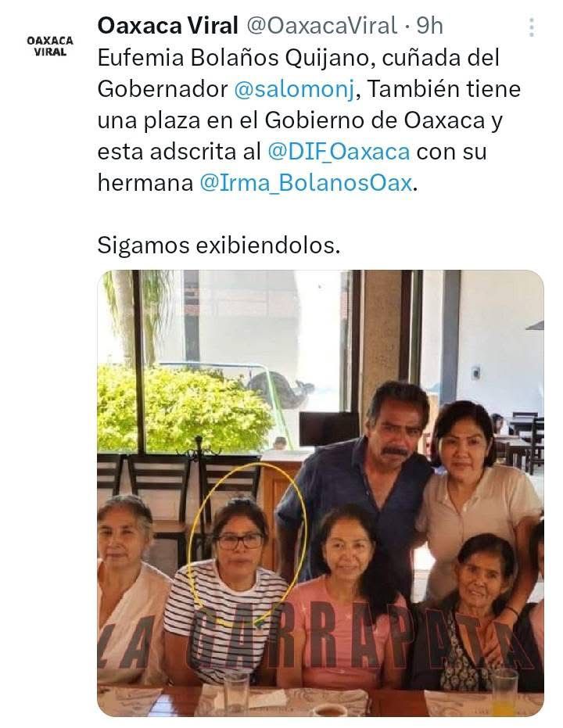
Task: Click the green bush outside the window
Action: tap(183, 408)
